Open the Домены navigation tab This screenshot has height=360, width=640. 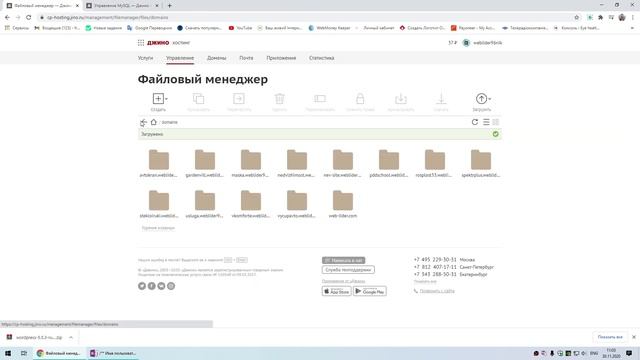click(x=216, y=58)
